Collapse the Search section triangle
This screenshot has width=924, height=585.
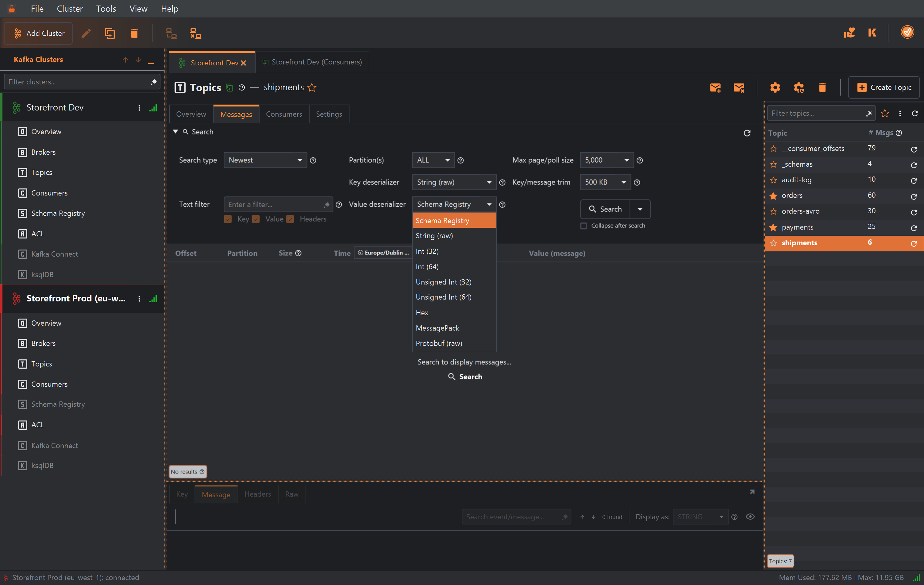[x=175, y=132]
